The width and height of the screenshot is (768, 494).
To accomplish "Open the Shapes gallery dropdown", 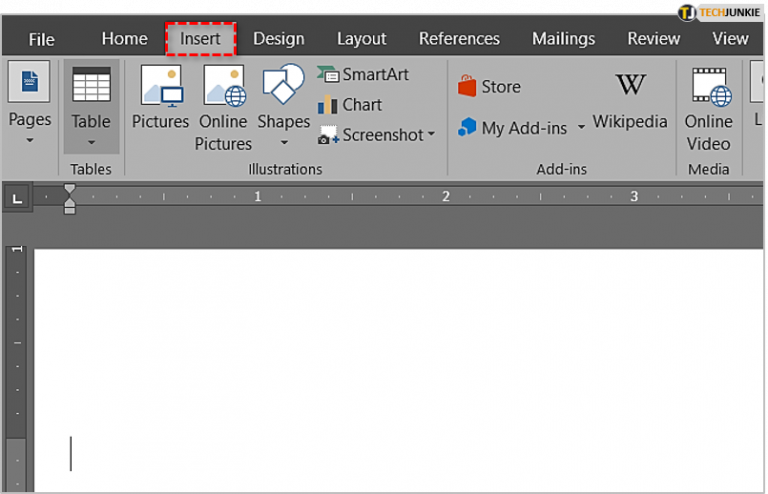I will pyautogui.click(x=283, y=142).
